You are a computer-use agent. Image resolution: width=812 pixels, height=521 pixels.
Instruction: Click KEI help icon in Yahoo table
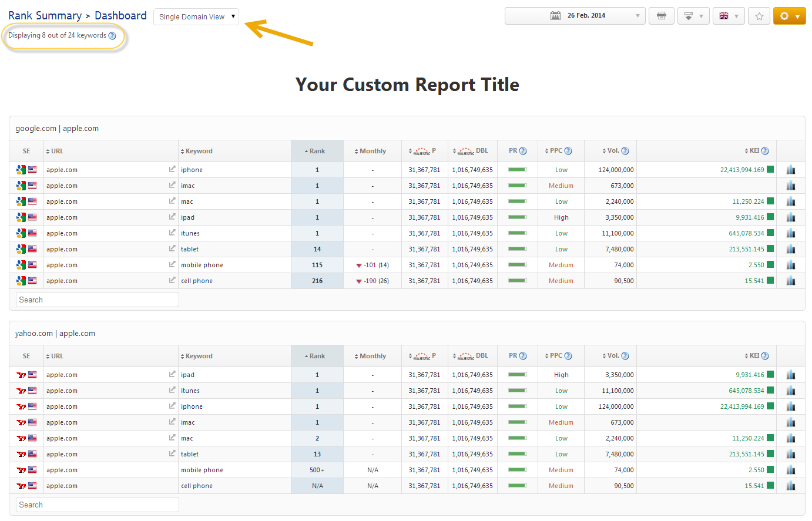[765, 356]
